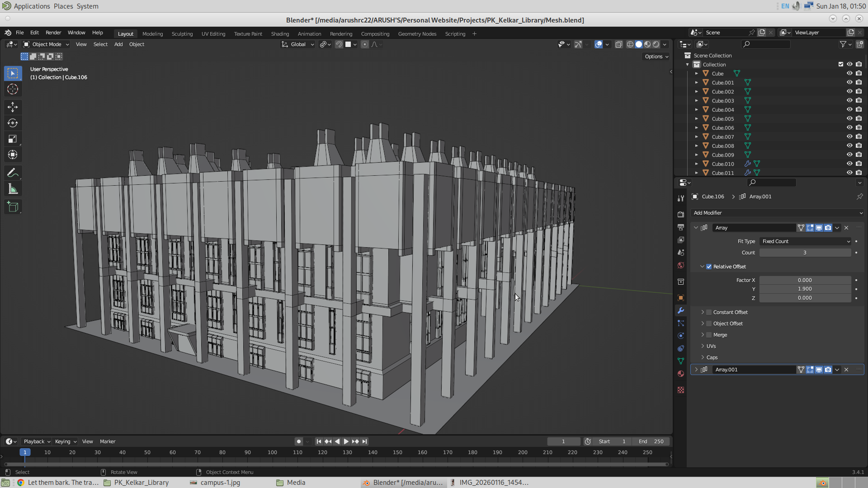Open the Material properties tab

click(681, 374)
